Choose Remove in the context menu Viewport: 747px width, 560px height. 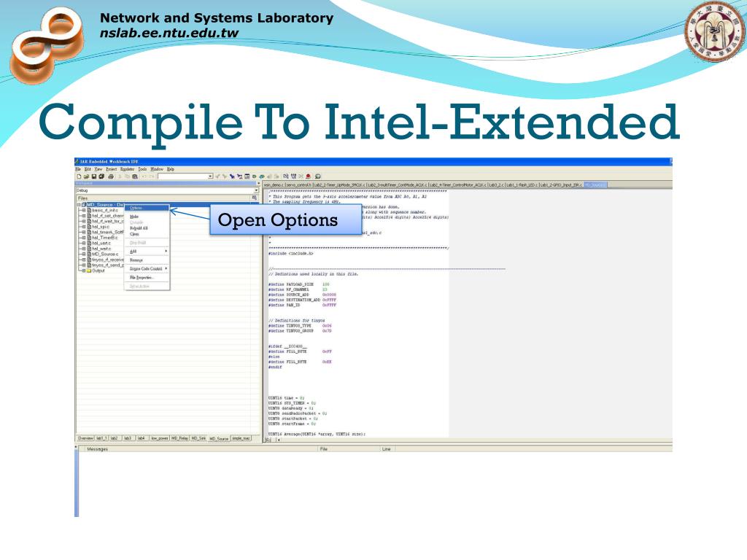147,260
